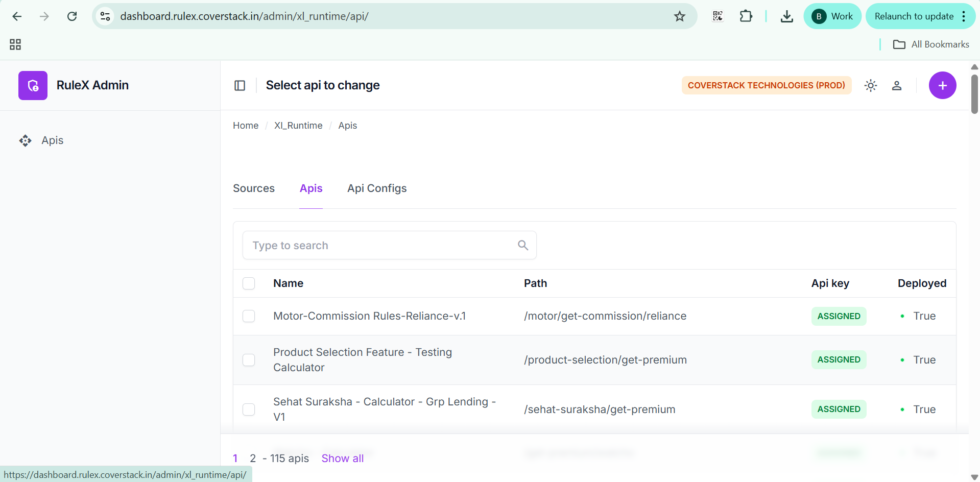Toggle the light/dark theme sun icon
The image size is (980, 482).
870,85
